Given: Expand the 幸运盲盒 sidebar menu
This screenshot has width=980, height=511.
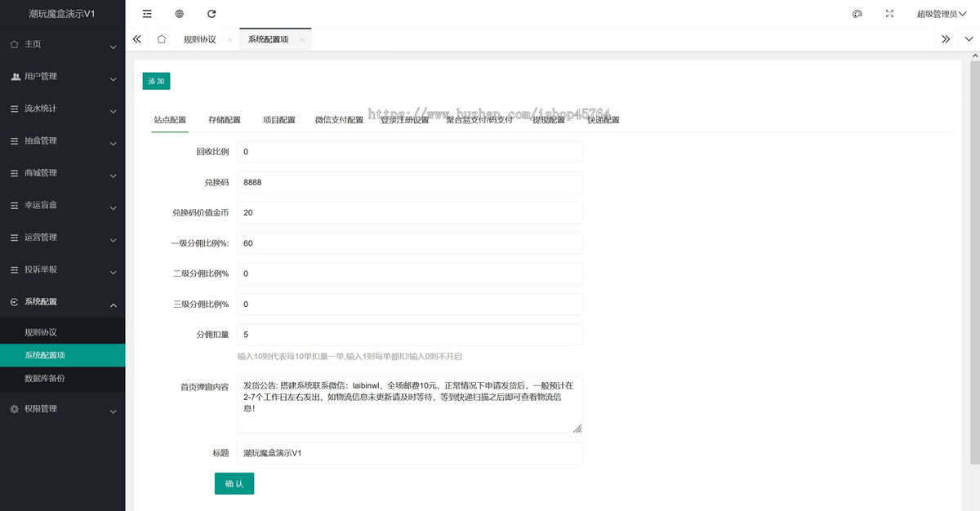Looking at the screenshot, I should (63, 206).
